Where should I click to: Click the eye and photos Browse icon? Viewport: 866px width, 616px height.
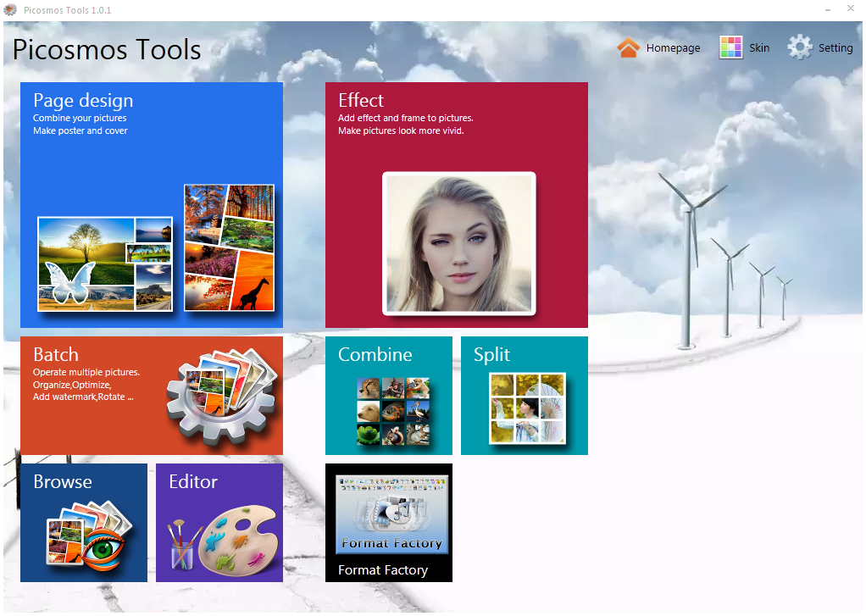pyautogui.click(x=90, y=536)
